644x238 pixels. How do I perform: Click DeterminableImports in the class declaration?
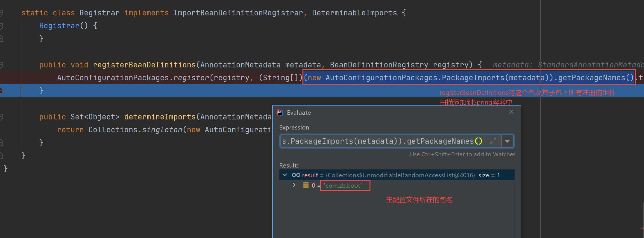click(x=355, y=13)
